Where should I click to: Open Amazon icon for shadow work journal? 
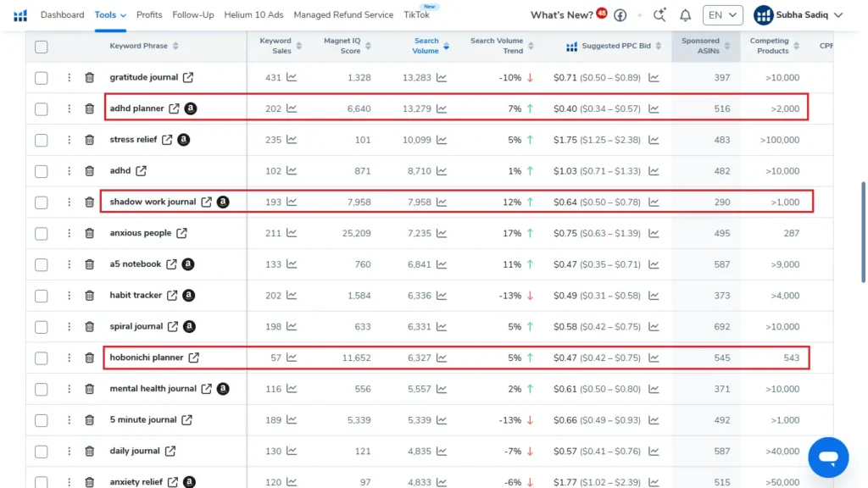pos(223,202)
